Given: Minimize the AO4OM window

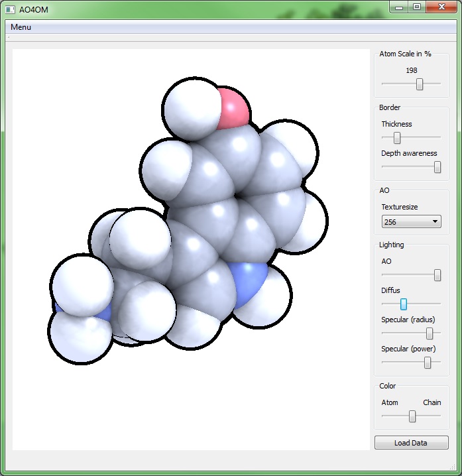Looking at the screenshot, I should [398, 7].
